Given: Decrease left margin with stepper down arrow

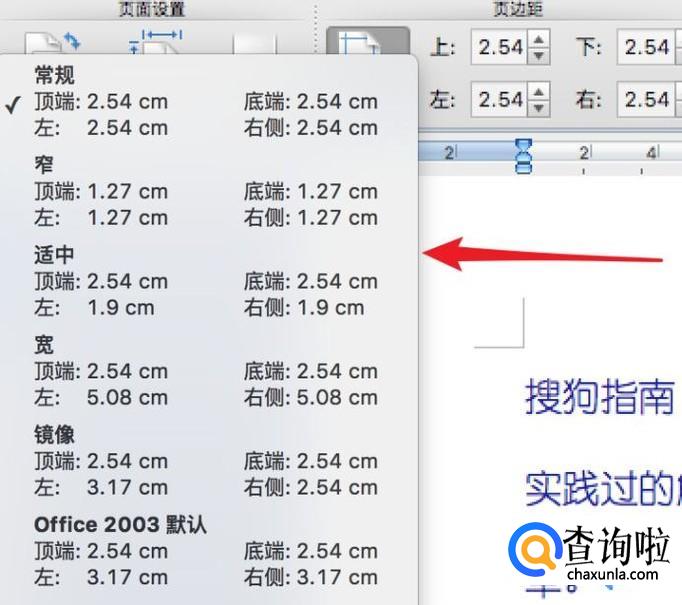Looking at the screenshot, I should (x=539, y=107).
